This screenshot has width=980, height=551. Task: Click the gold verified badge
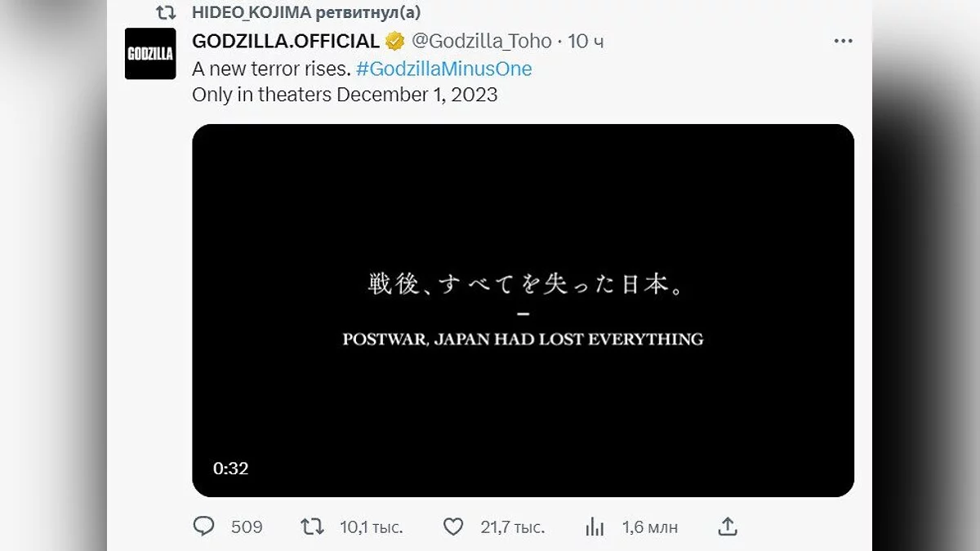click(x=394, y=41)
